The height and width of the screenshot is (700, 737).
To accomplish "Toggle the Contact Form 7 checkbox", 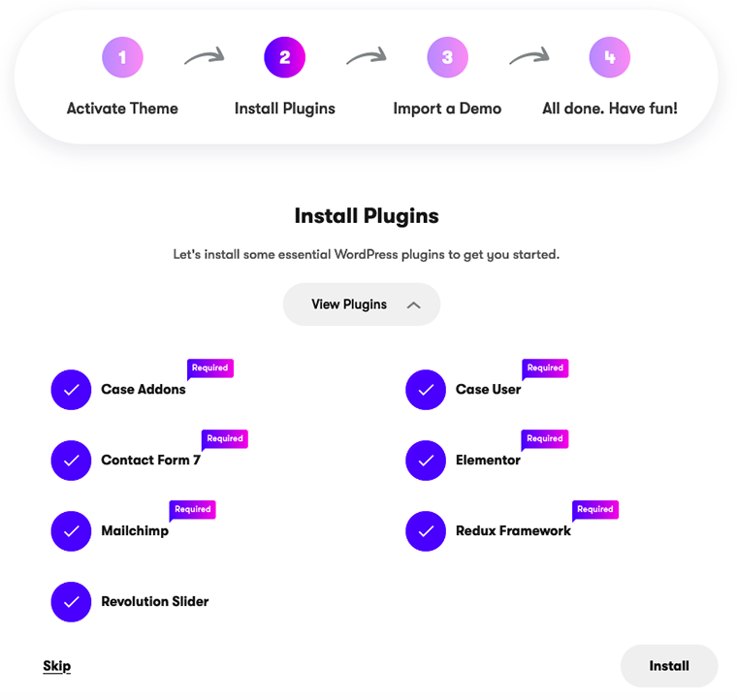I will pos(71,461).
